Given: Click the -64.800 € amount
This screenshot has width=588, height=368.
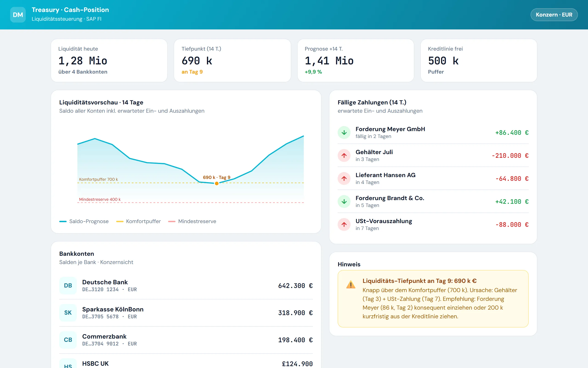Looking at the screenshot, I should point(512,179).
